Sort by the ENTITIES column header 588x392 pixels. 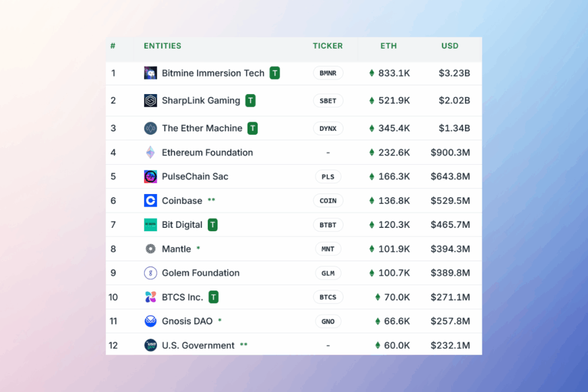161,46
